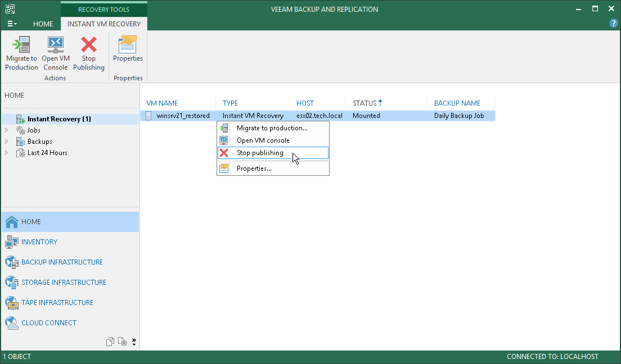The width and height of the screenshot is (621, 364).
Task: Click the gear icon at navigation pane bottom
Action: 123,342
